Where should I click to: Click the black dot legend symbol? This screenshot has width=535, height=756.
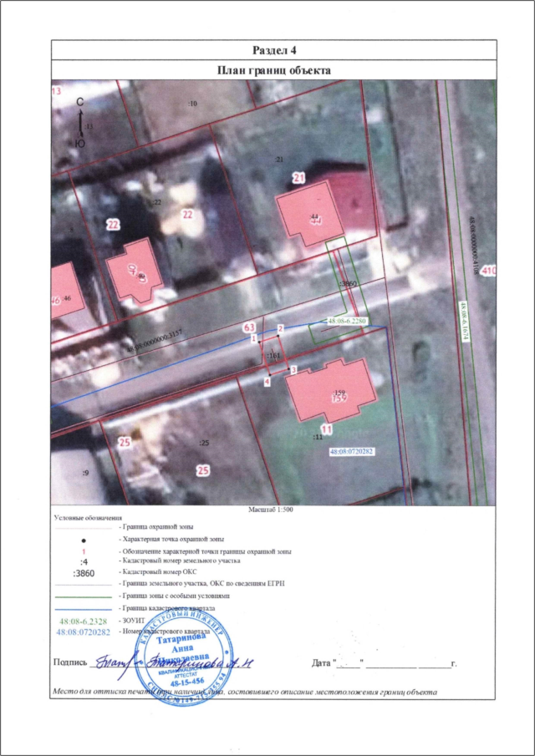(x=83, y=541)
